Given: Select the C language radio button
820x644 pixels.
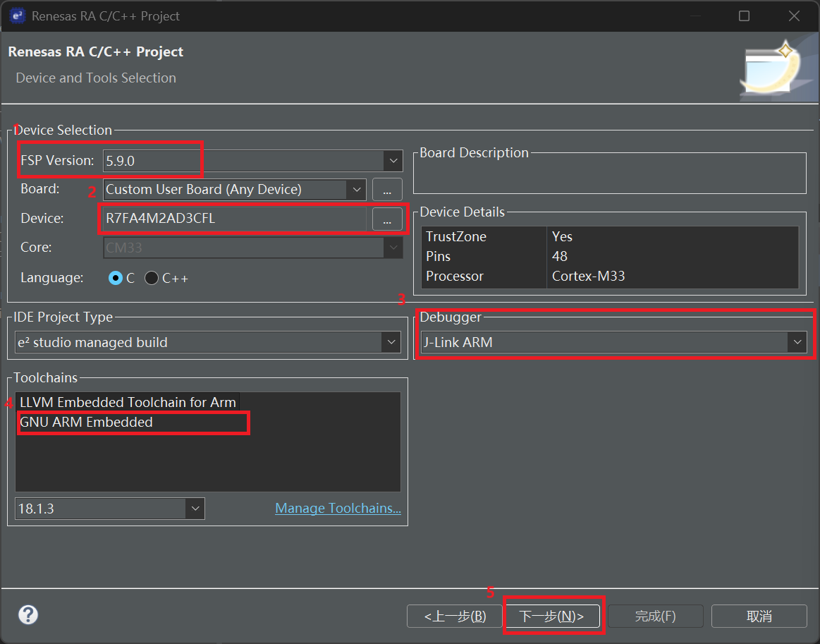Looking at the screenshot, I should pos(116,278).
